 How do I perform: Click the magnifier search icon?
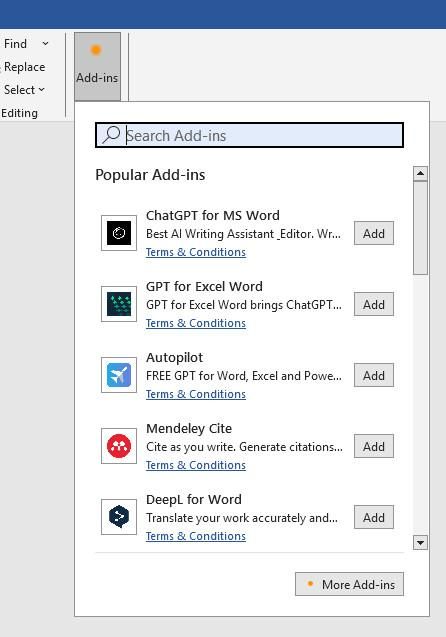click(111, 134)
